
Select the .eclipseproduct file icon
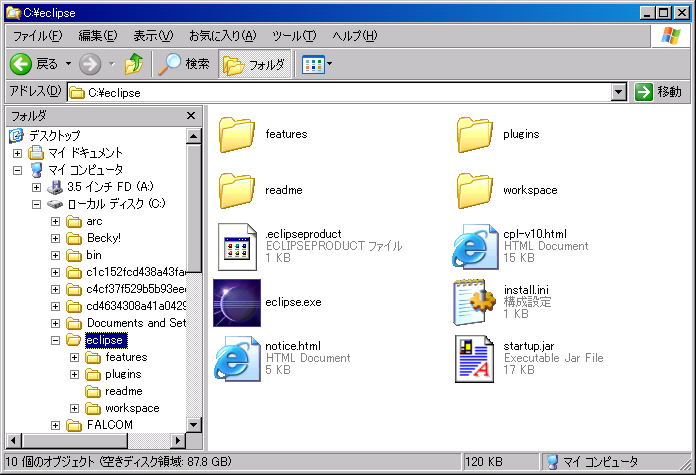(237, 247)
